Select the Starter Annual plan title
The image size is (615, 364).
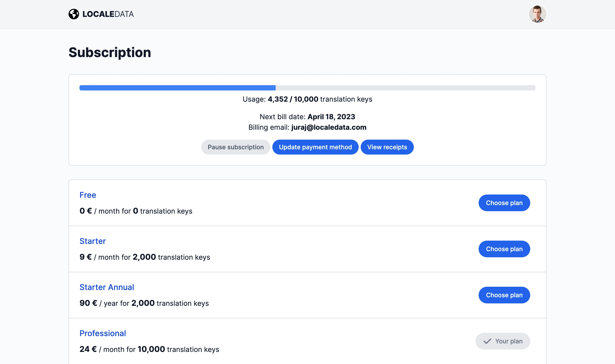(x=107, y=287)
